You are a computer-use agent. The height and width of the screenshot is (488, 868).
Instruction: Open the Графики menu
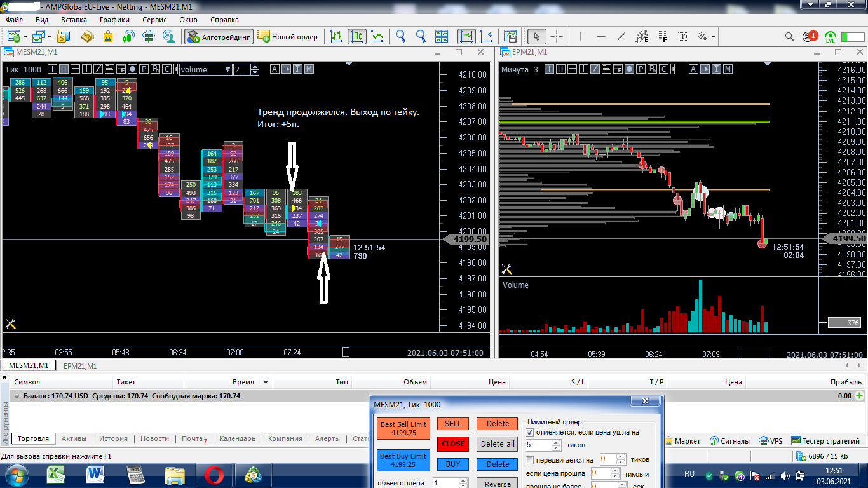click(114, 20)
